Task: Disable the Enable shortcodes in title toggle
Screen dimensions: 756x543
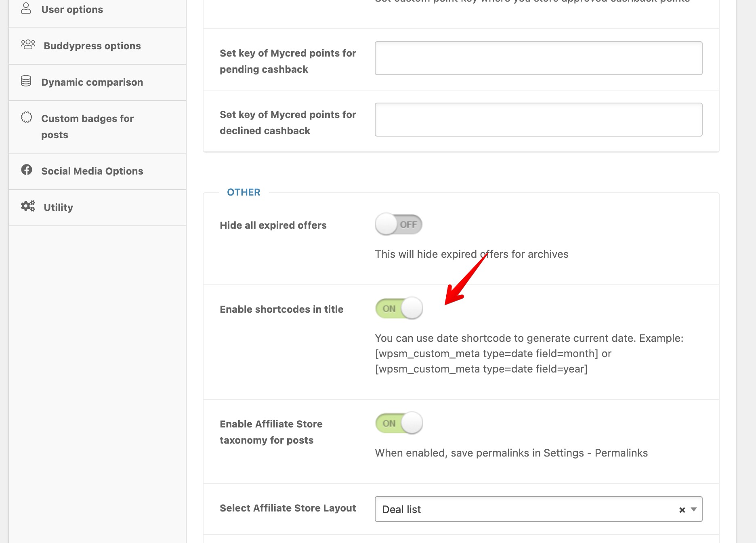Action: pyautogui.click(x=399, y=308)
